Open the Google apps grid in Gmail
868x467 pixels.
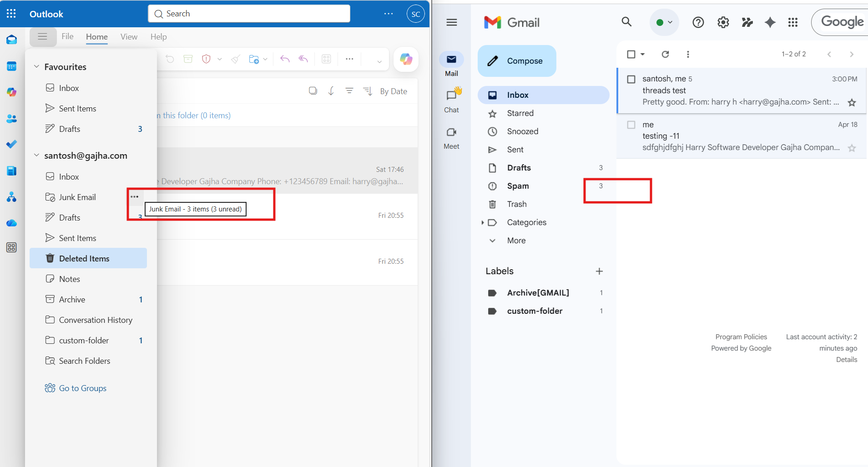[x=793, y=22]
